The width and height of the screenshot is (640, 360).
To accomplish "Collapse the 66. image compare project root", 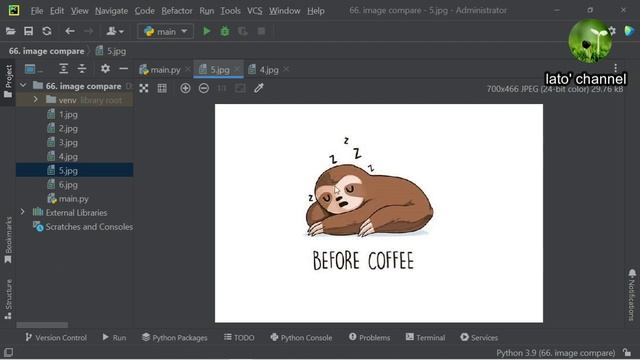I will coord(23,85).
